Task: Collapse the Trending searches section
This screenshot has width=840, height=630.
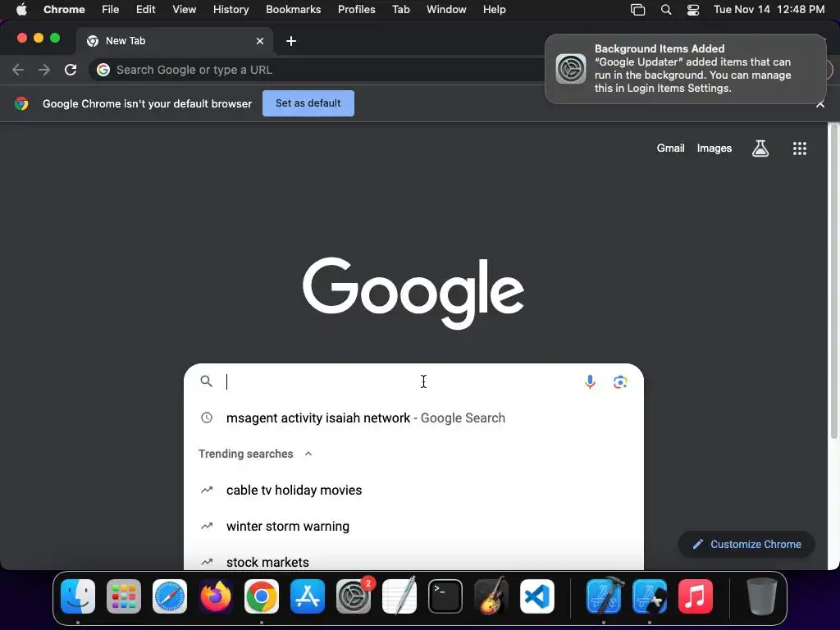Action: tap(308, 454)
